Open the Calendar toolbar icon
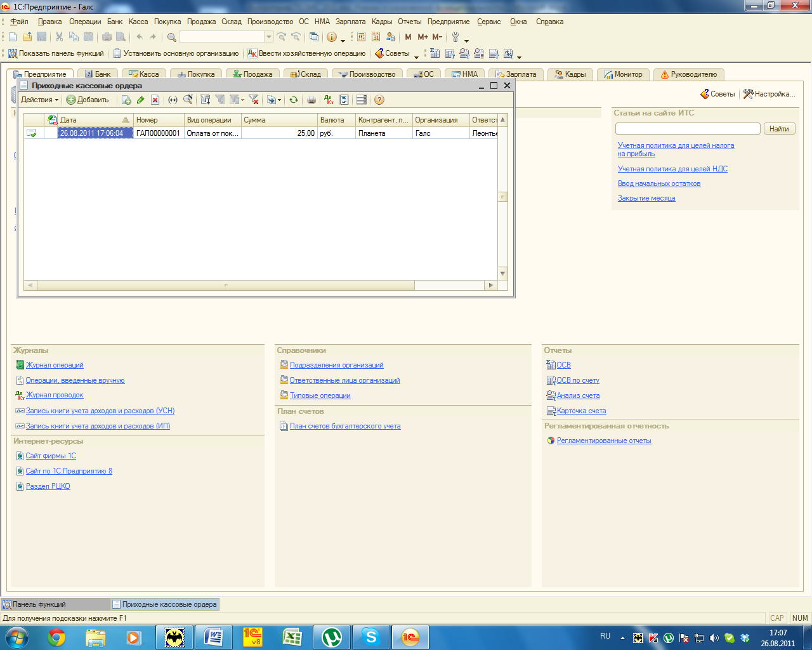The width and height of the screenshot is (812, 650). [x=376, y=37]
